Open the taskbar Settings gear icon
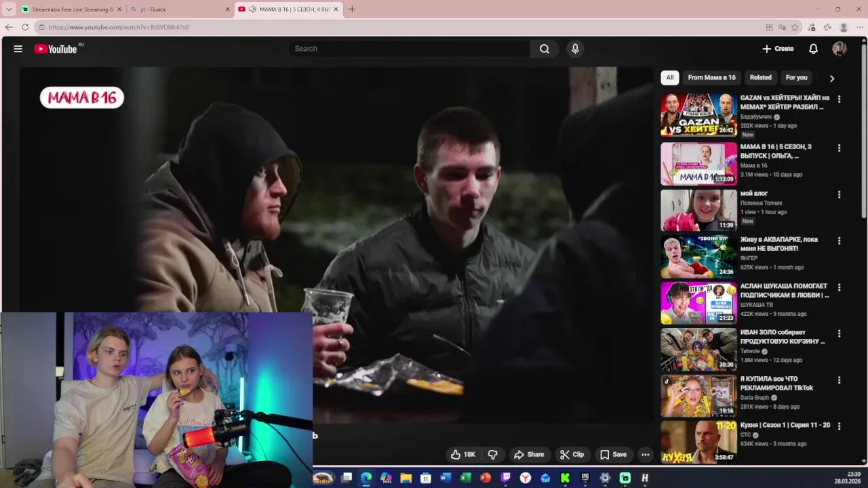This screenshot has width=868, height=488. (x=605, y=478)
